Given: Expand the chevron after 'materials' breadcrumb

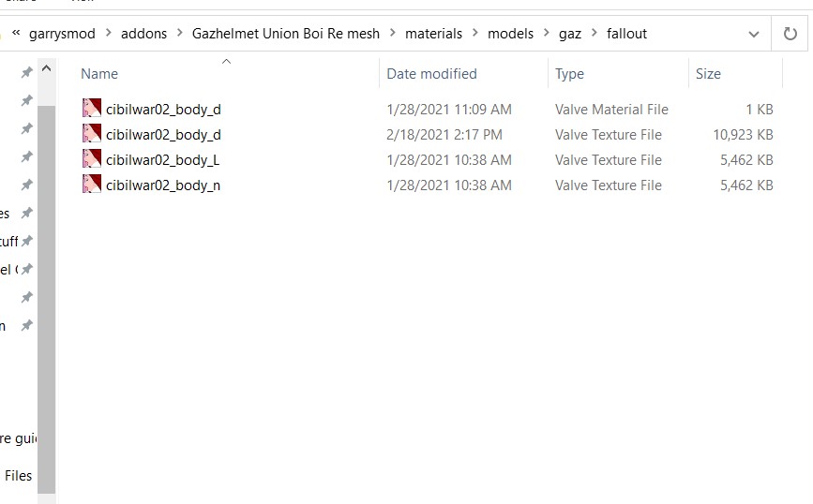Looking at the screenshot, I should (x=474, y=34).
